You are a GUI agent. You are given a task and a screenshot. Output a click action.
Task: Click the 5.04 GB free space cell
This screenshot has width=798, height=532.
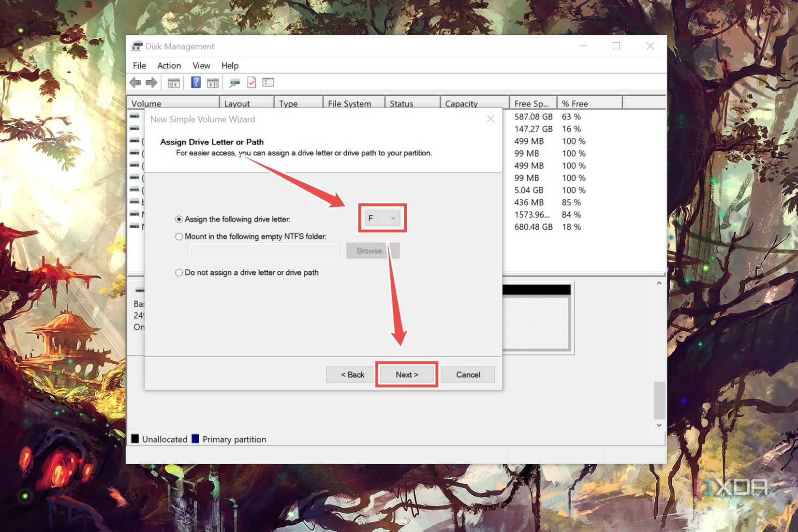point(529,190)
